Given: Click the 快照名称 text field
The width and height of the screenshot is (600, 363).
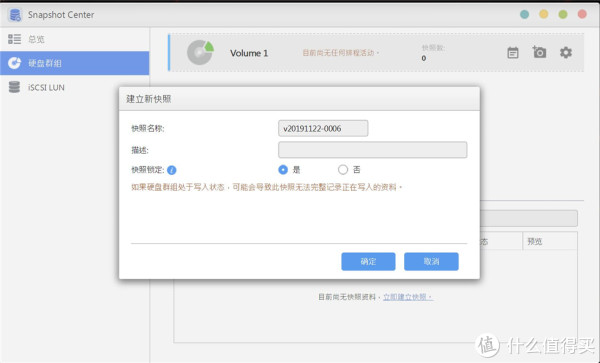Looking at the screenshot, I should click(x=323, y=129).
